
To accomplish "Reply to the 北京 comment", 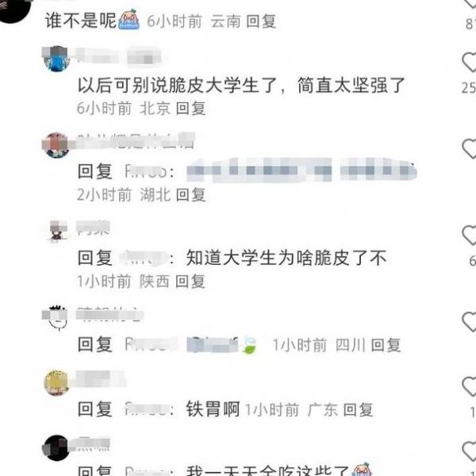I will 190,109.
